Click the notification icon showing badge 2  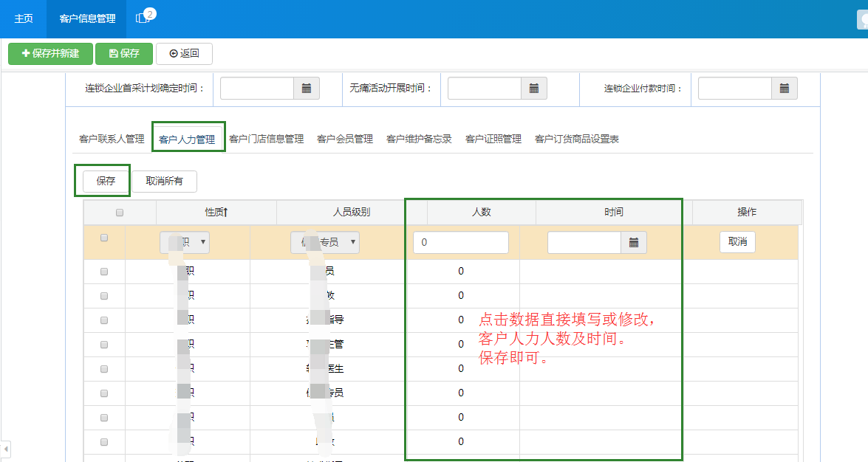click(141, 18)
